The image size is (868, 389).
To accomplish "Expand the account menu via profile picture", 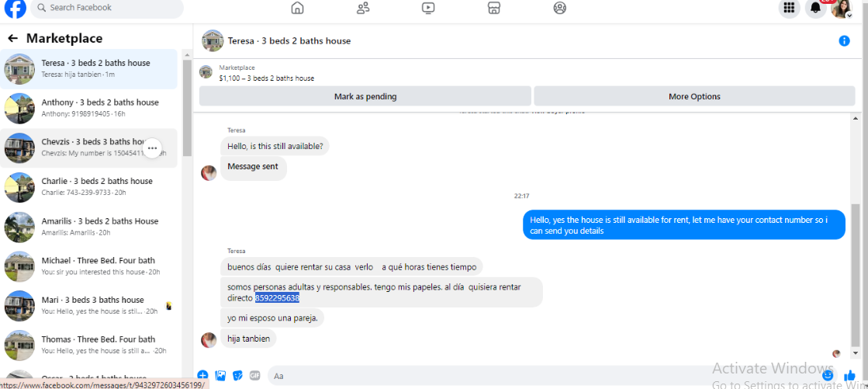I will point(842,9).
